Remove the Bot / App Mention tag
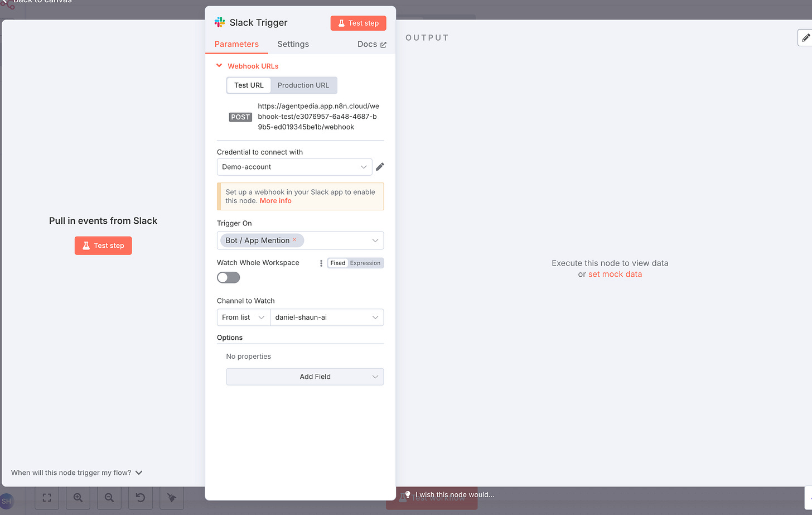 click(294, 240)
